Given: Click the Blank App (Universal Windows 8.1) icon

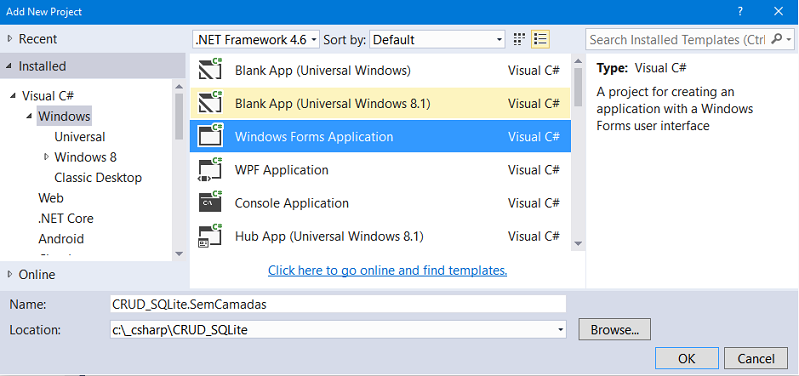Looking at the screenshot, I should [x=210, y=102].
